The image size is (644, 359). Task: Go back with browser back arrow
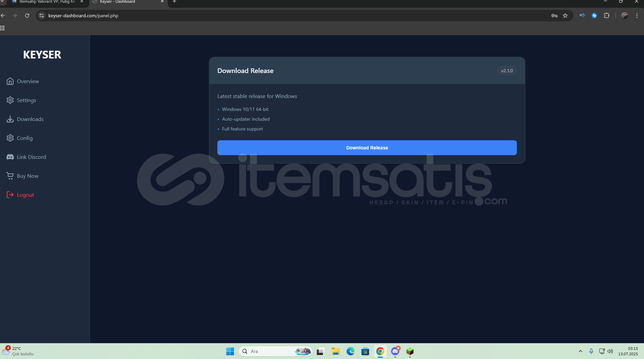click(x=3, y=16)
